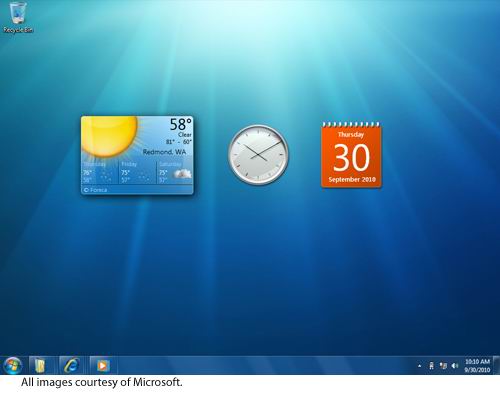This screenshot has height=396, width=500.
Task: Click the Show desktop strip
Action: 497,366
